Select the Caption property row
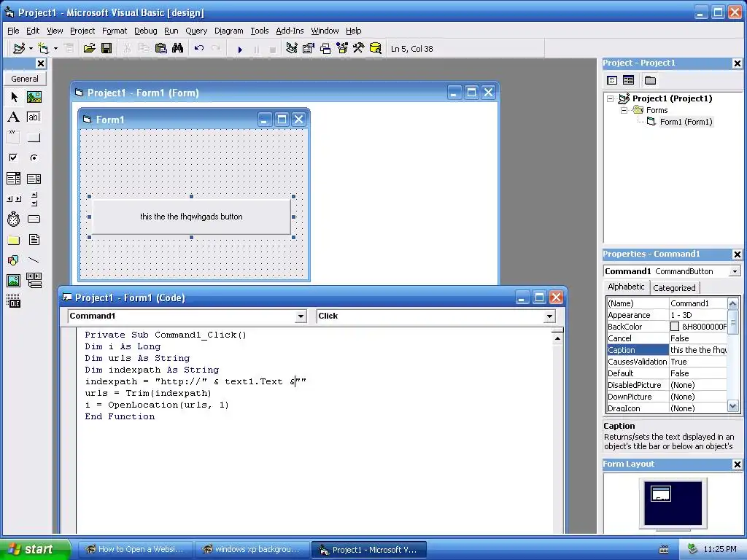The width and height of the screenshot is (747, 560). [667, 350]
